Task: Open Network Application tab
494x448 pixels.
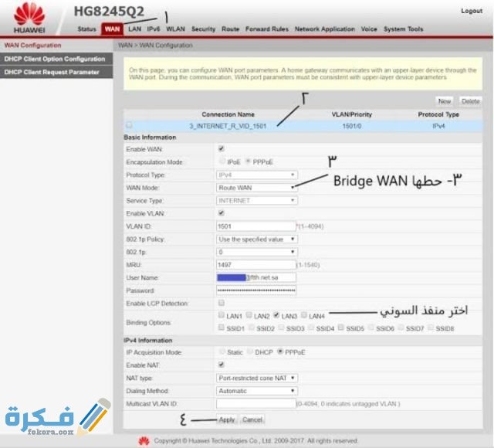Action: 324,29
